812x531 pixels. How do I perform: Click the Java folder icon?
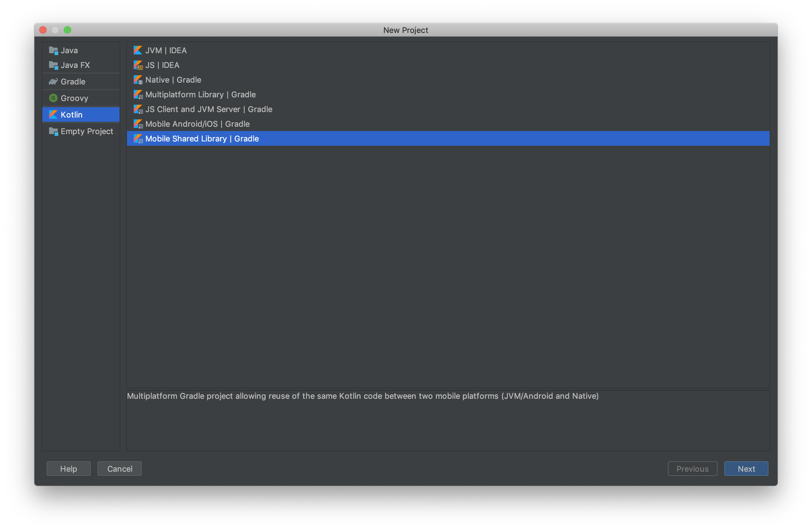[x=53, y=51]
